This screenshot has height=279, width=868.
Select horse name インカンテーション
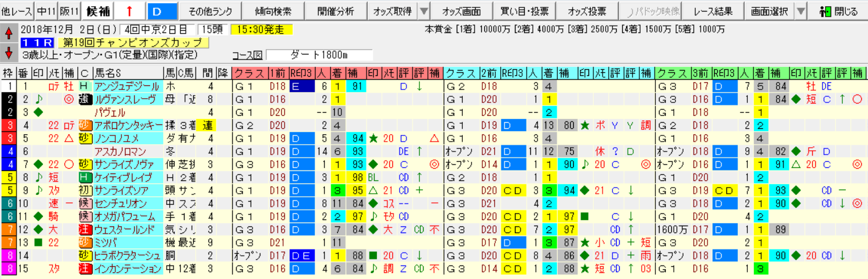127,269
